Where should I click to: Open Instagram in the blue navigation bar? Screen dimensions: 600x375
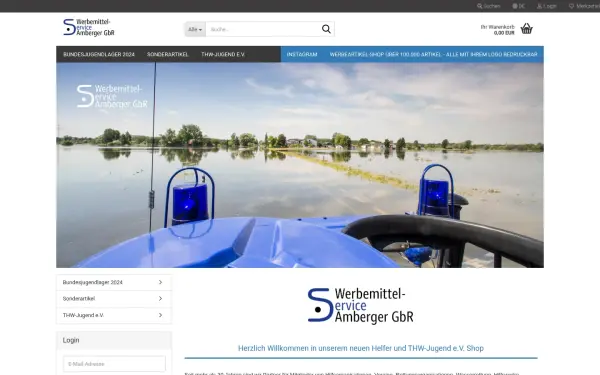(x=302, y=54)
